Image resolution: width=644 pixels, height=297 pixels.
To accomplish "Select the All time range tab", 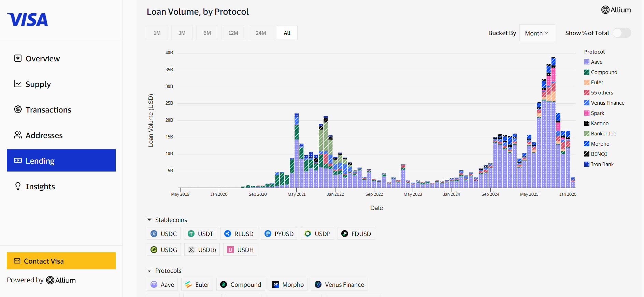I will tap(287, 33).
